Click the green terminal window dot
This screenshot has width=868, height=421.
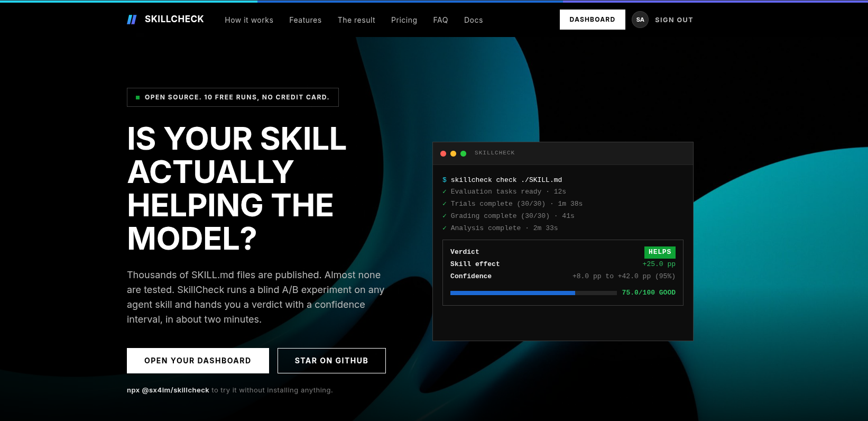click(x=463, y=153)
